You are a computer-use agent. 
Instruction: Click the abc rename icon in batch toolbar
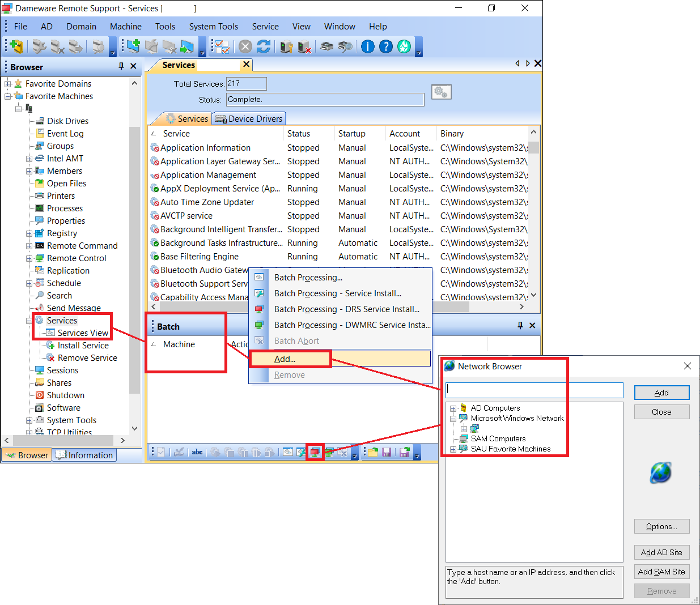[197, 452]
